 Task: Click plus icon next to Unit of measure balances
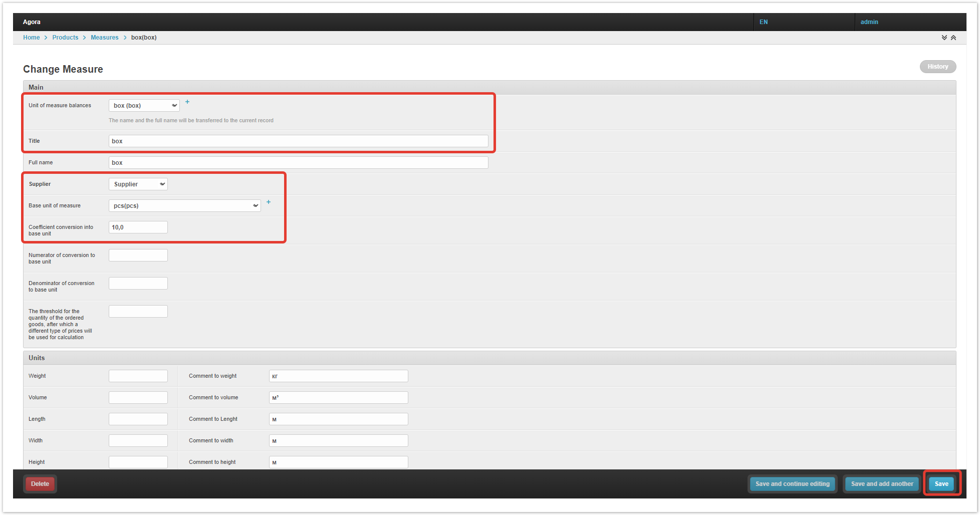[x=187, y=102]
